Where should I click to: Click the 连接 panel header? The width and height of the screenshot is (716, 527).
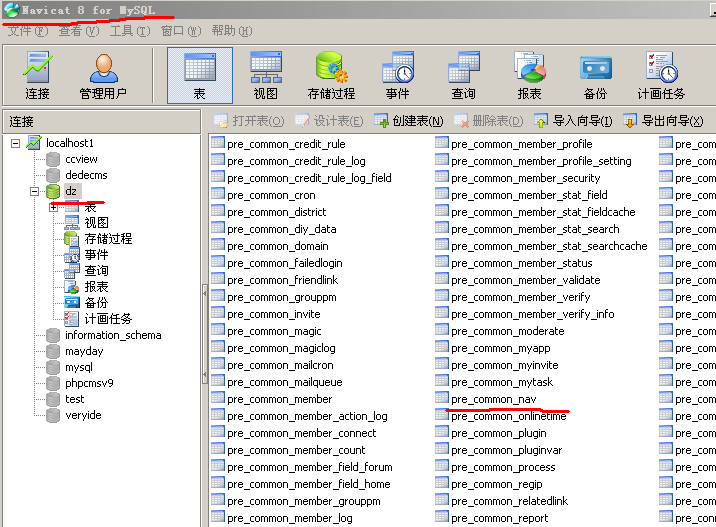(x=101, y=121)
